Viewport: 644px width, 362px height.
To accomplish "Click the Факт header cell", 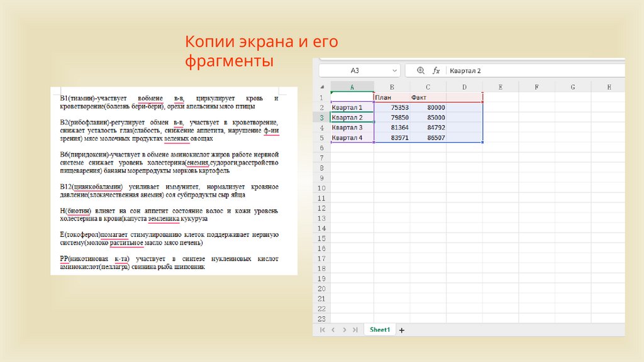I will click(x=428, y=97).
